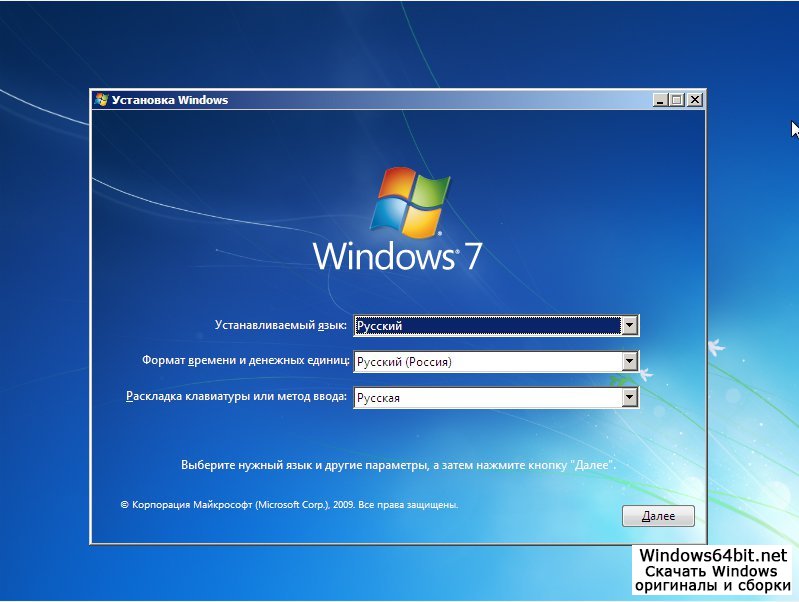Click the Выберите нужный язык instruction text
Screen dimensions: 799x602
[x=398, y=466]
